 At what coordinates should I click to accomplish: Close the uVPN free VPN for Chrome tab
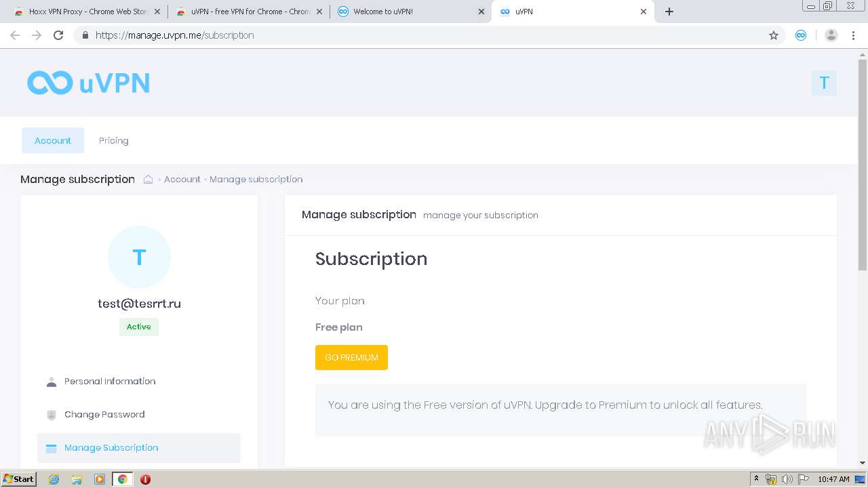click(x=319, y=12)
